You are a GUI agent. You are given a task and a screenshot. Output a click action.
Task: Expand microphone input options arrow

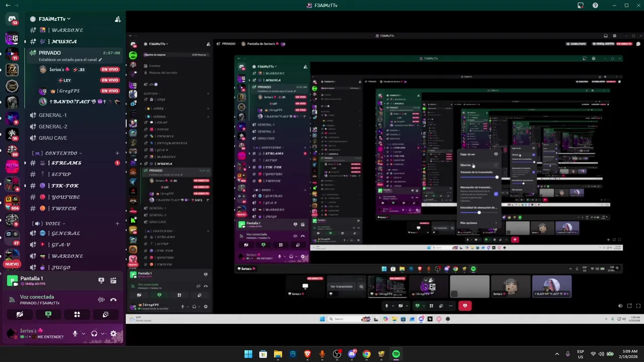click(84, 333)
